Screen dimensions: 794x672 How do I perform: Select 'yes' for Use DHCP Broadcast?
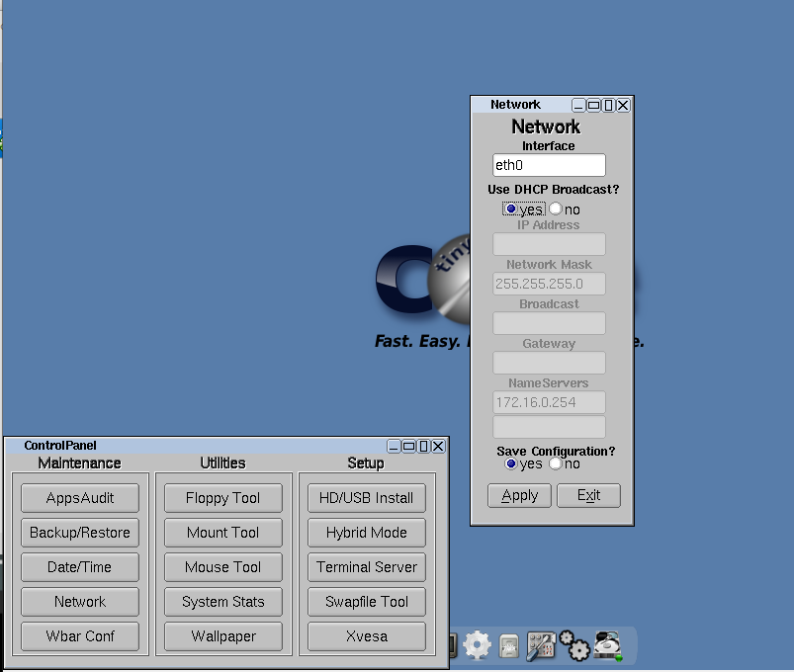coord(513,210)
